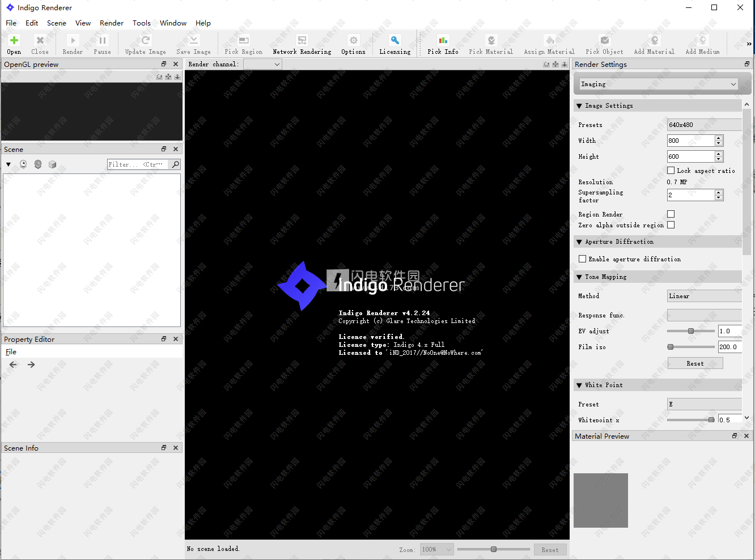Toggle Lock aspect ratio checkbox
This screenshot has height=560, width=755.
(671, 171)
